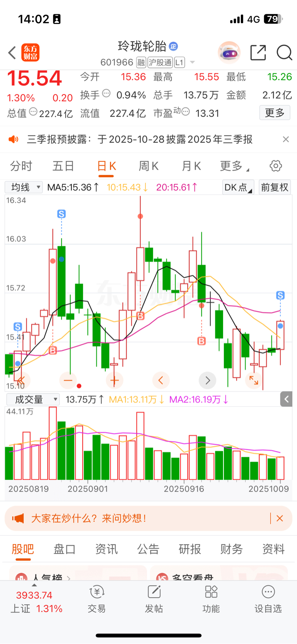Move chart left with orange arrow

coord(161,380)
